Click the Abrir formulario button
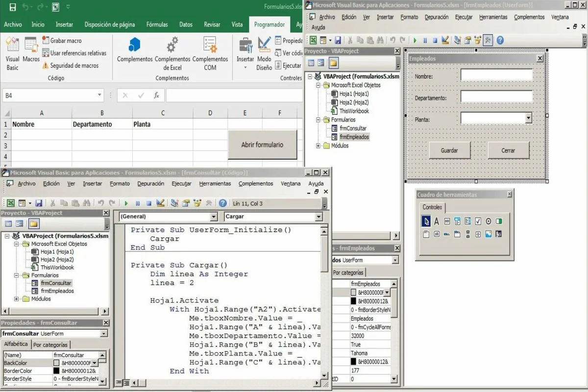 262,145
